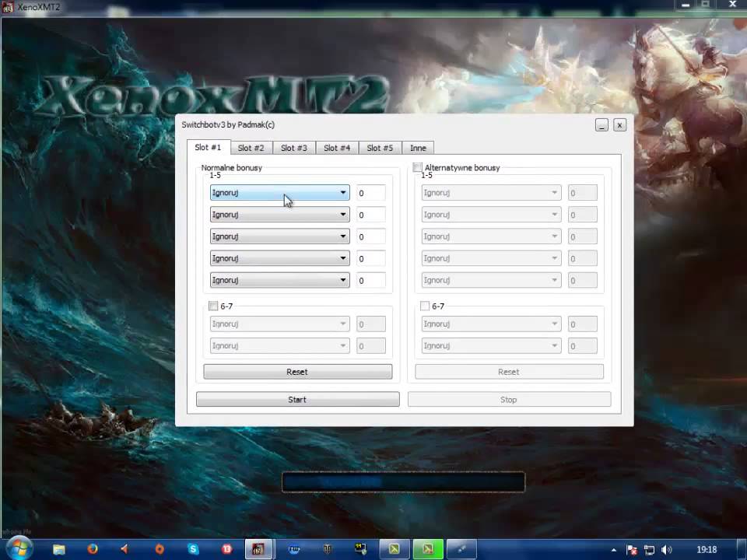Open the second Ignoruj dropdown in Normalne 6-7 group
This screenshot has height=560, width=747.
point(279,345)
